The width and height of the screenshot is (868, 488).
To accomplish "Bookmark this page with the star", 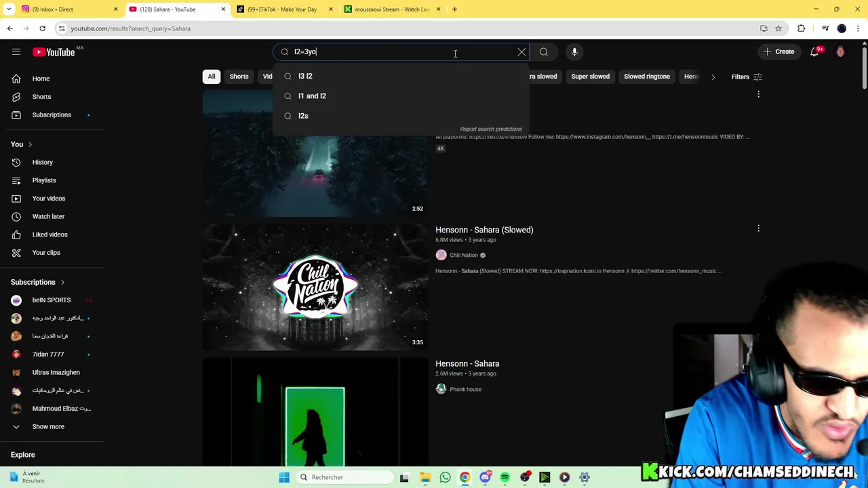I will (778, 28).
